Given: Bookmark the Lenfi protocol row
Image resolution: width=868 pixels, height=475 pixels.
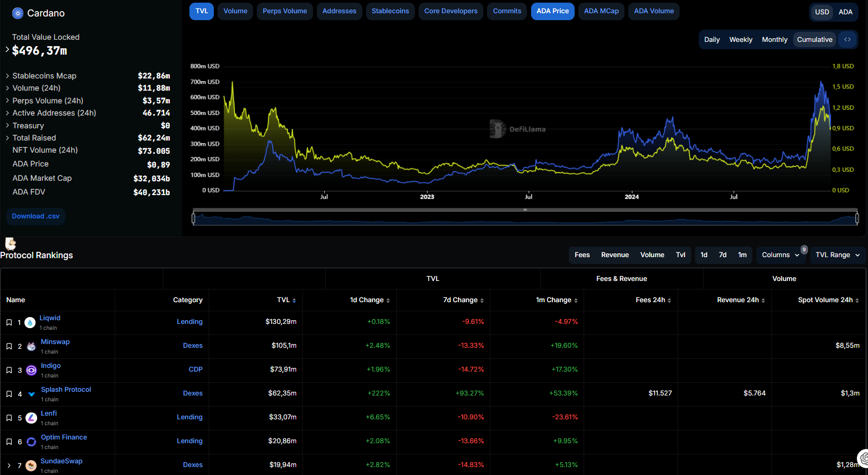Looking at the screenshot, I should point(9,418).
